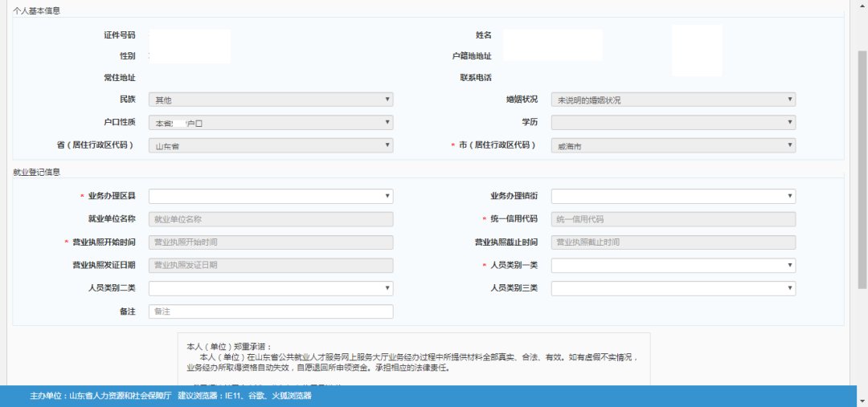
Task: Expand the 婚姻状况 dropdown
Action: 673,100
